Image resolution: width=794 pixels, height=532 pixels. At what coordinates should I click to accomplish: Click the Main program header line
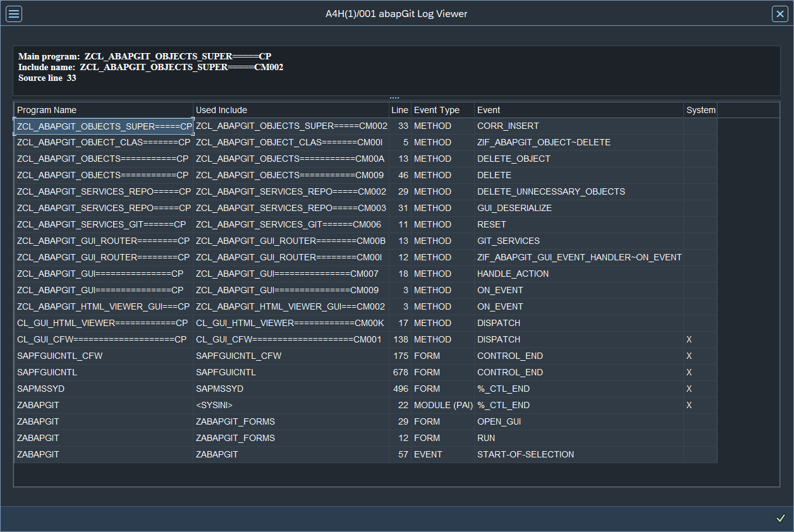tap(145, 56)
